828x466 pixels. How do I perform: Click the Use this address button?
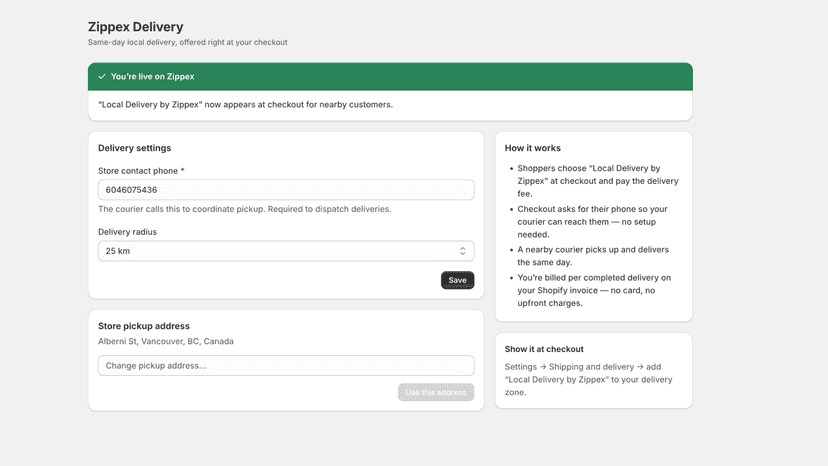(436, 393)
